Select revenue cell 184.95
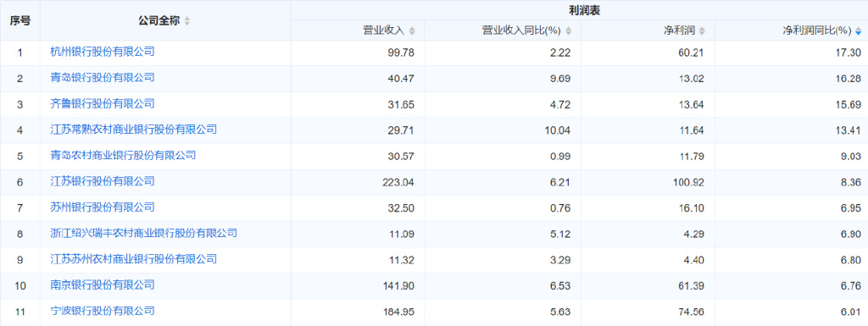Screen dimensions: 868x326 pos(398,312)
